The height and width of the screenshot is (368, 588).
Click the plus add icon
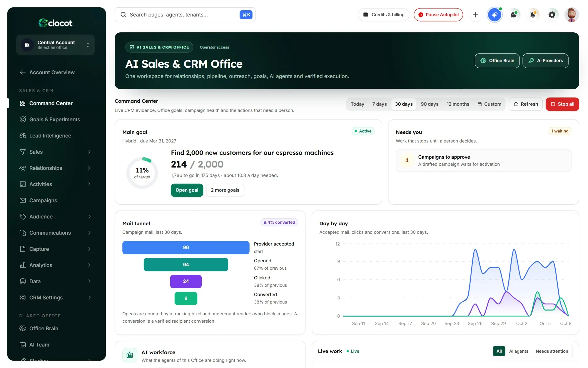[475, 15]
